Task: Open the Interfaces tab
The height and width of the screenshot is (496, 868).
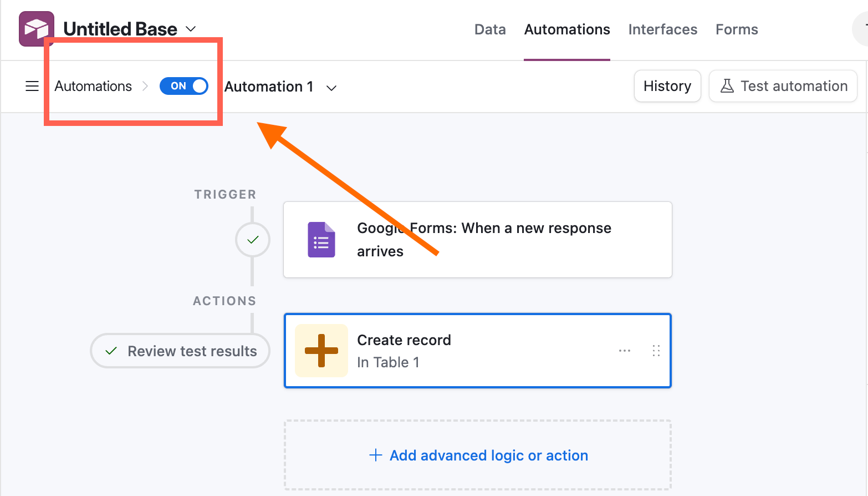Action: coord(662,29)
